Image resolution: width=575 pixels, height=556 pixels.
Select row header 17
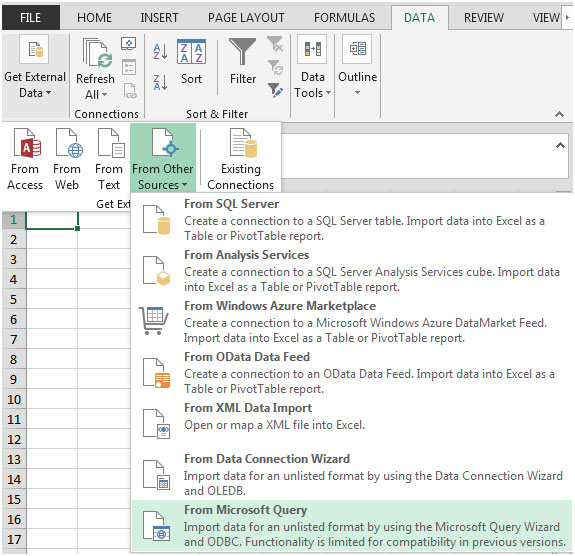(14, 539)
